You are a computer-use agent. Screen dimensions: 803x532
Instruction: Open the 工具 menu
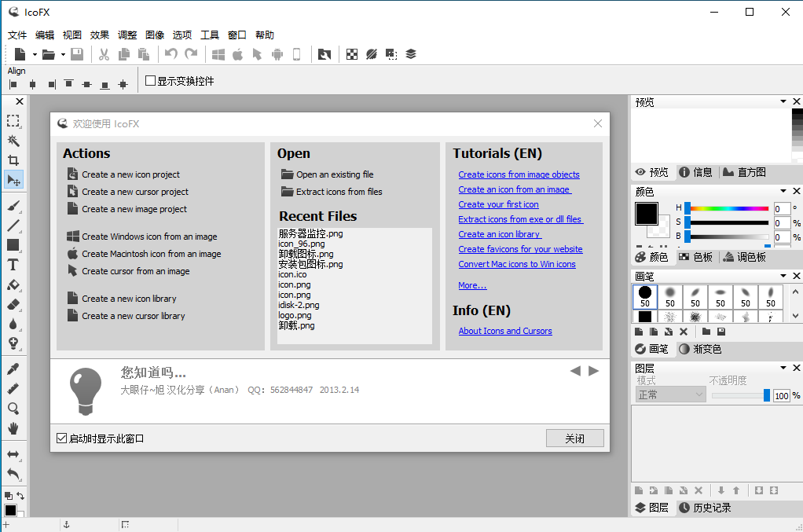pos(210,35)
